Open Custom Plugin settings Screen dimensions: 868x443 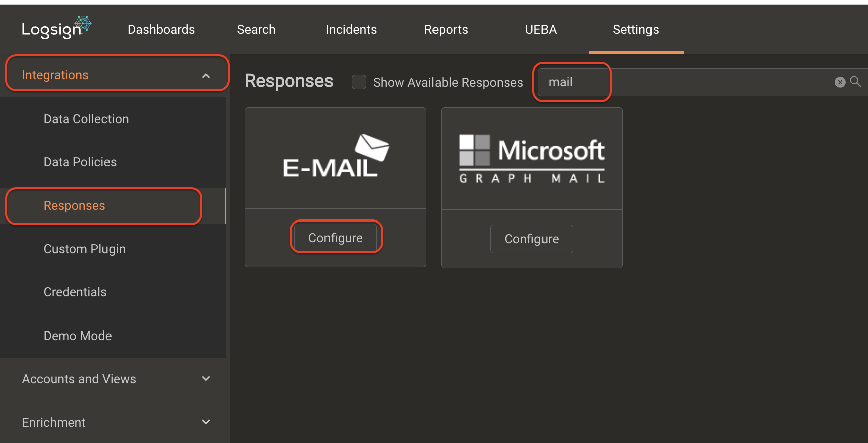pyautogui.click(x=84, y=249)
